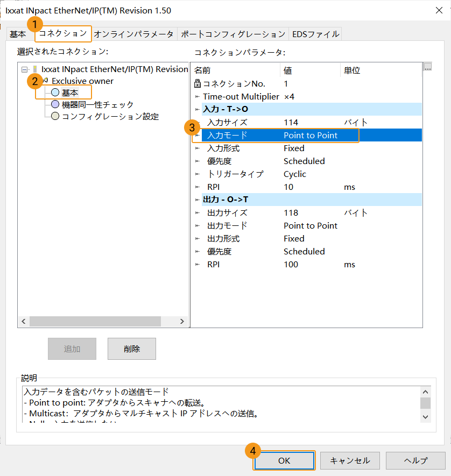Select the Exclusive owner tree node

(x=82, y=81)
